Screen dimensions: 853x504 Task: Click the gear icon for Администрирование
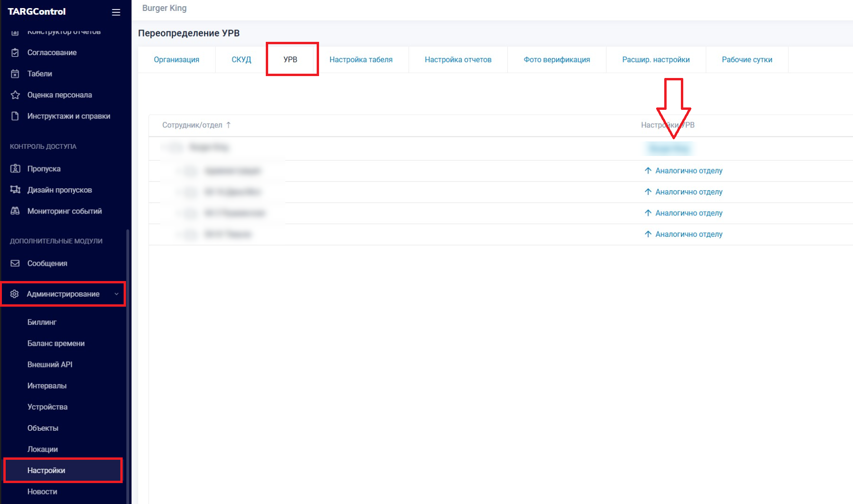coord(15,294)
